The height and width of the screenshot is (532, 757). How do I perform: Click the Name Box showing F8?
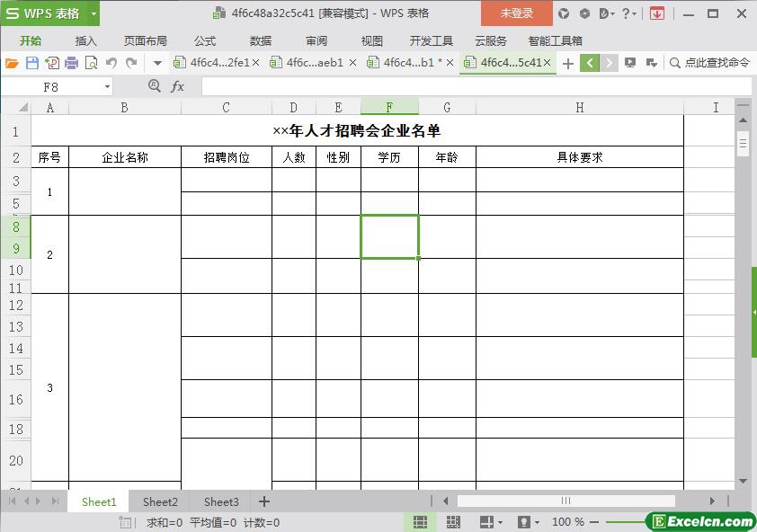tap(51, 87)
